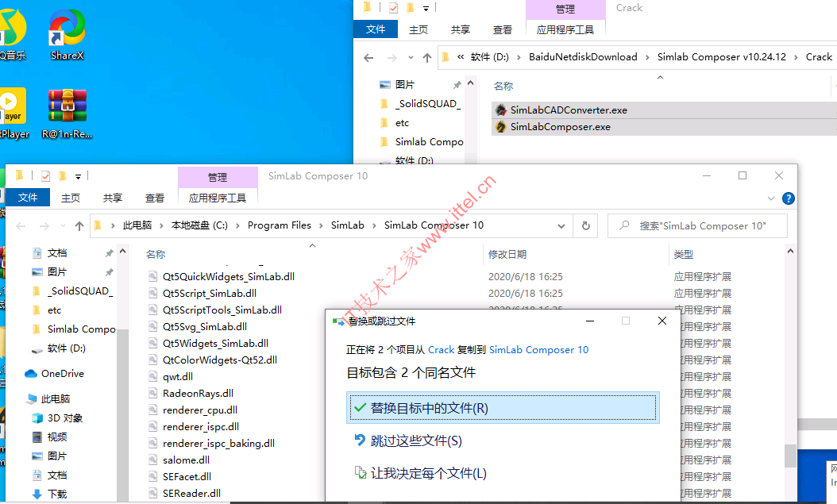Open 应用程序工具 tab in Crack window

pyautogui.click(x=565, y=29)
